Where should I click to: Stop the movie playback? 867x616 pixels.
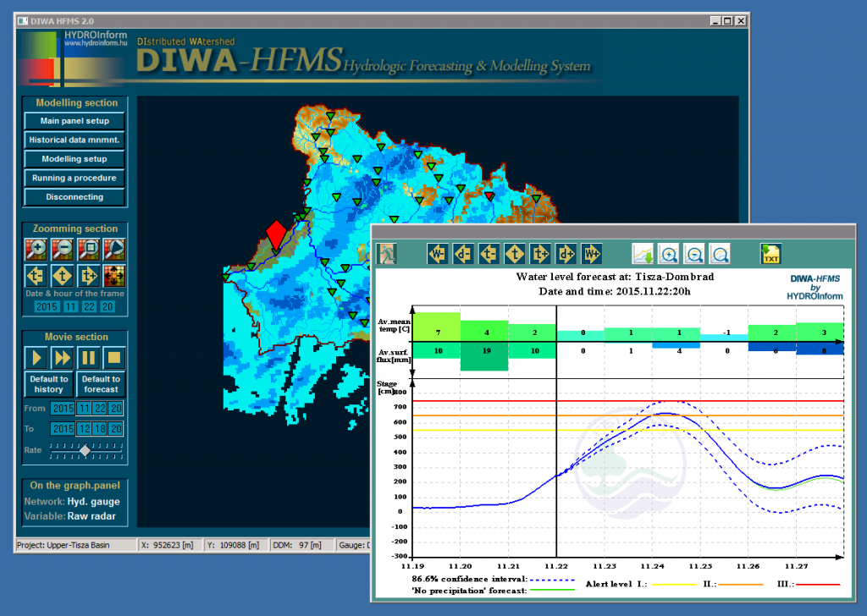point(114,356)
